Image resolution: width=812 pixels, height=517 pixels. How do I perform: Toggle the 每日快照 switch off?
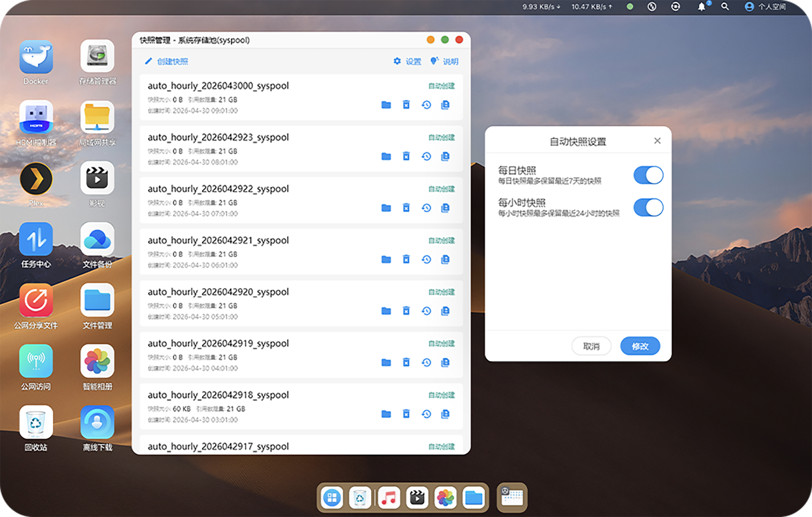pyautogui.click(x=648, y=175)
